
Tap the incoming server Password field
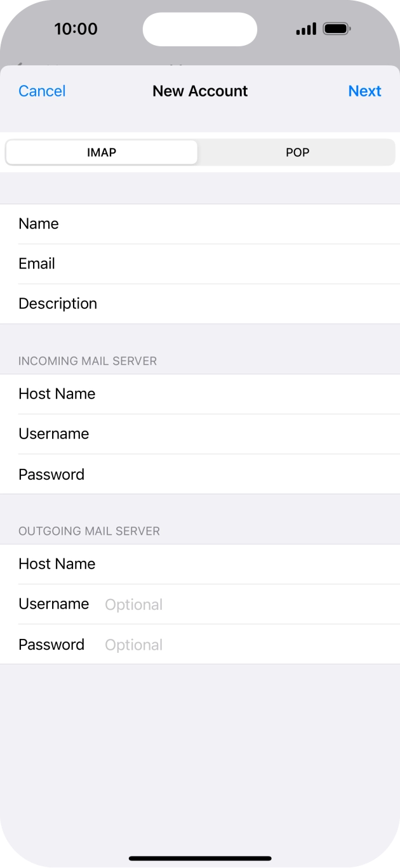tap(200, 474)
